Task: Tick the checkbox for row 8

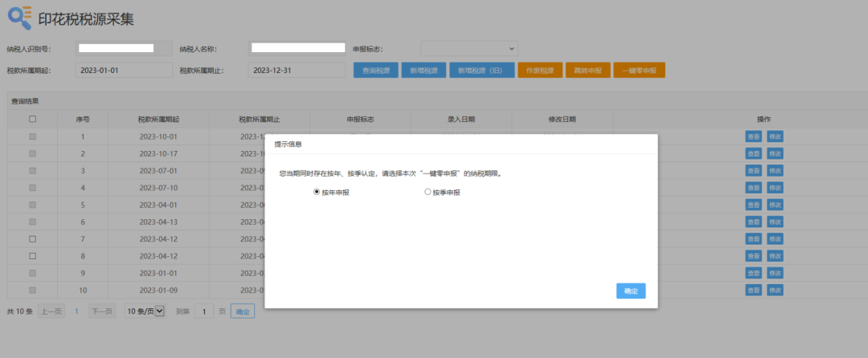Action: click(33, 256)
